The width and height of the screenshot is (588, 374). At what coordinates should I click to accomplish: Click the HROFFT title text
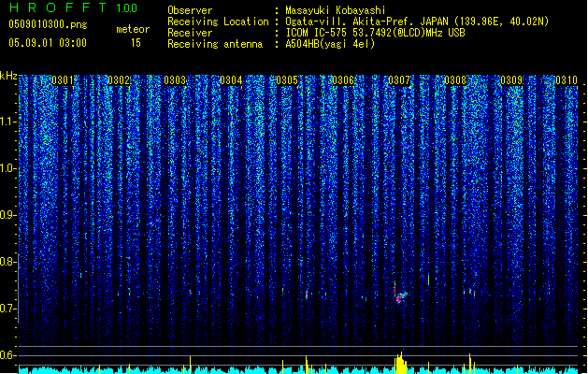pyautogui.click(x=59, y=7)
